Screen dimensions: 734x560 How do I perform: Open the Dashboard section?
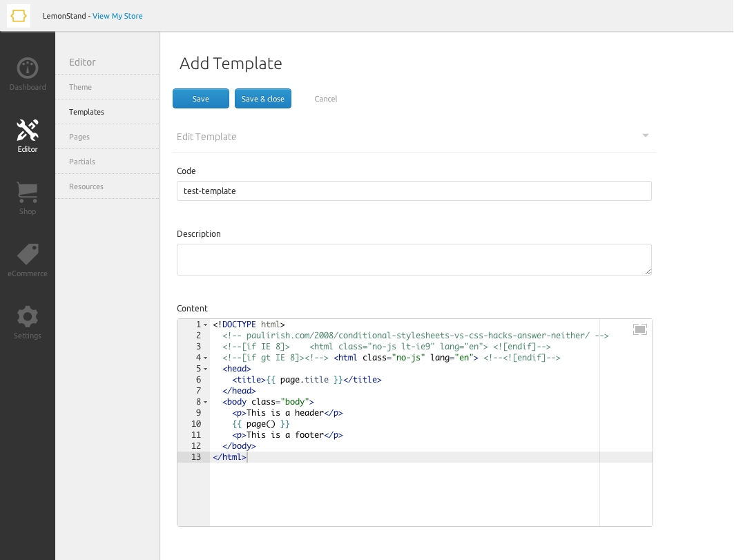tap(28, 74)
